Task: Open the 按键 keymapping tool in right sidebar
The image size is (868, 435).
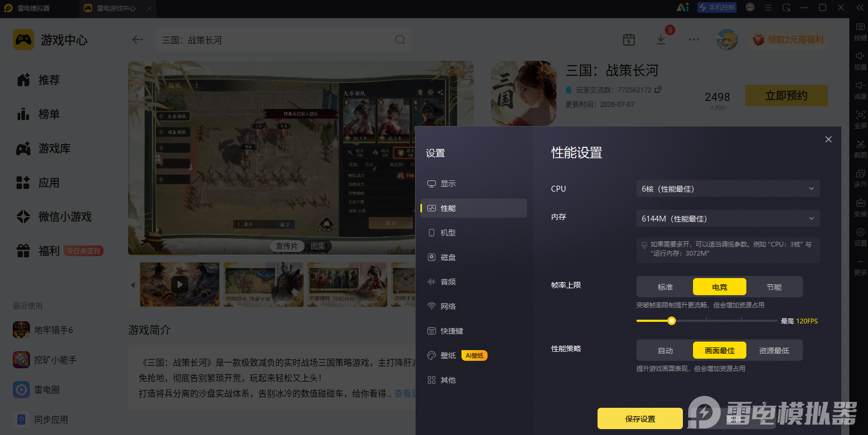Action: pyautogui.click(x=860, y=31)
